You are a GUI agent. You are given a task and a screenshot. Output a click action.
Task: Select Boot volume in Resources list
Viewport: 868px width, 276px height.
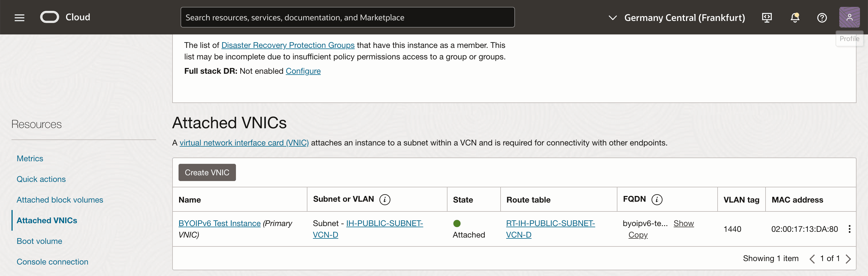(x=39, y=241)
